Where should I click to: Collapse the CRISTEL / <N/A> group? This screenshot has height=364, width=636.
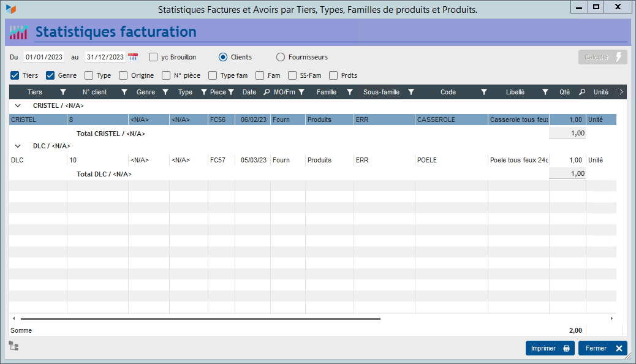coord(18,105)
